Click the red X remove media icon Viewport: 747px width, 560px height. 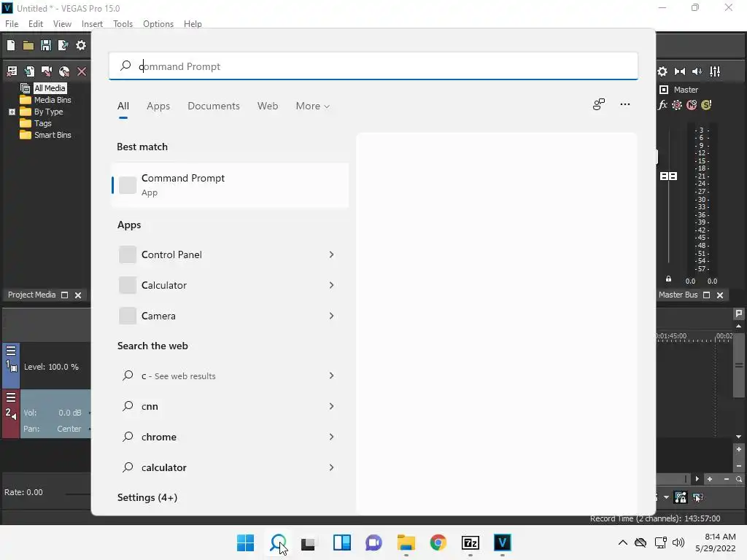click(x=82, y=71)
